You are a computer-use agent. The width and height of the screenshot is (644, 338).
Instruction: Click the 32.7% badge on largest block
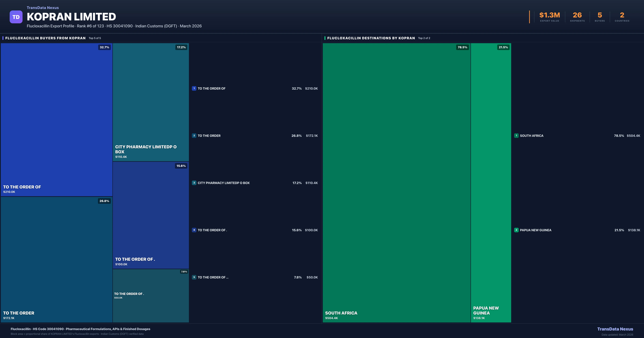(105, 47)
